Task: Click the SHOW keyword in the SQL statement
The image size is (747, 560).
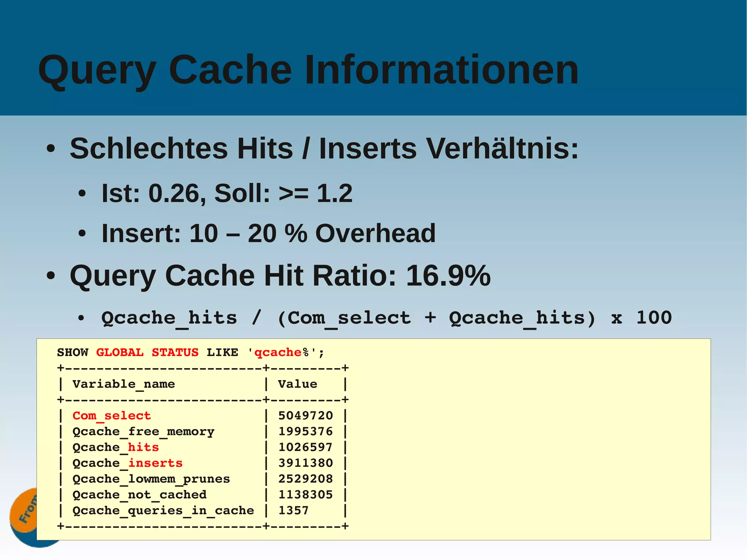Action: (73, 352)
